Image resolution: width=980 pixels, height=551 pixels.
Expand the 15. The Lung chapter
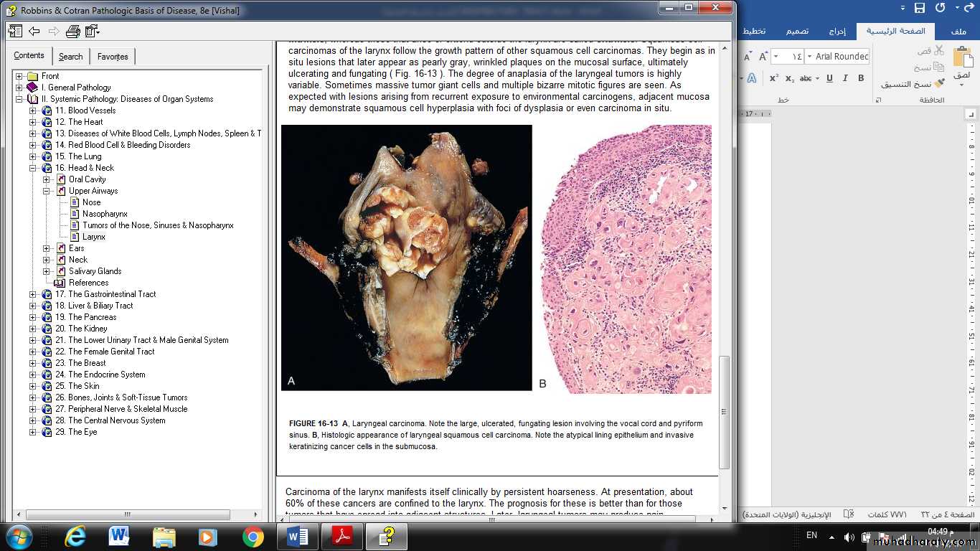click(x=32, y=156)
